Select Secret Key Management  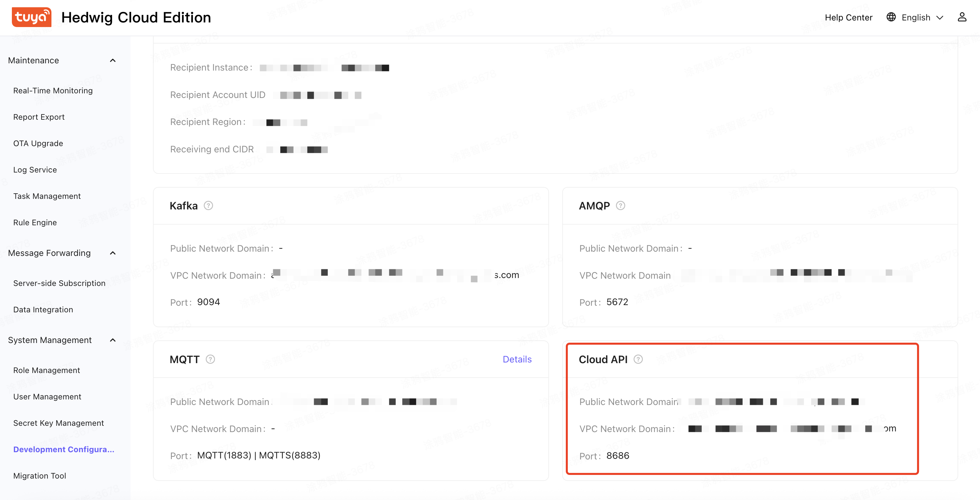coord(58,423)
